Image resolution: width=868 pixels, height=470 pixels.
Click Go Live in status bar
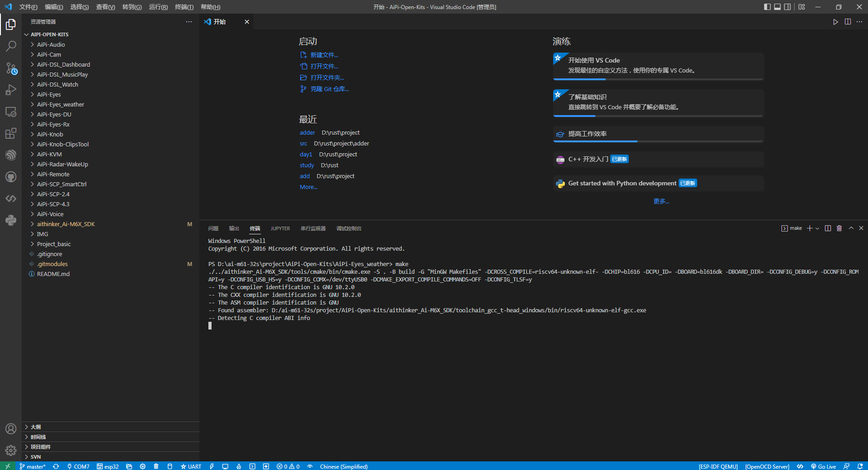tap(823, 466)
